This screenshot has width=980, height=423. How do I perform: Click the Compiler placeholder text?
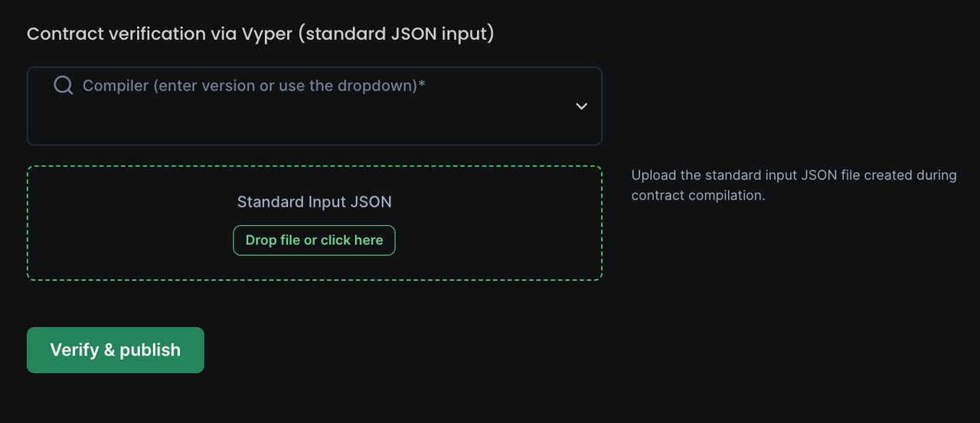click(x=253, y=86)
